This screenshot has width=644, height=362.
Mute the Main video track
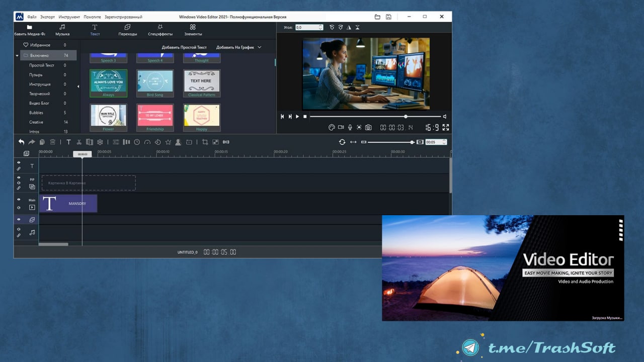pyautogui.click(x=19, y=207)
